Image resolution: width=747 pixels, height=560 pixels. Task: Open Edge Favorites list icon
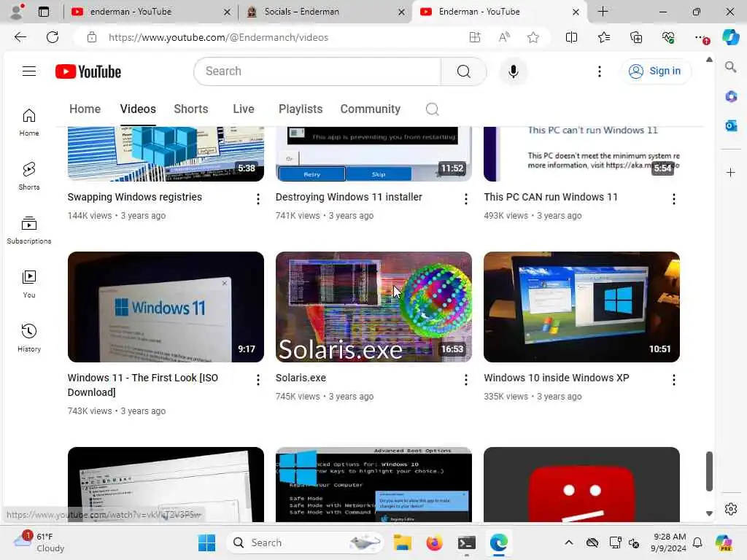pos(603,37)
